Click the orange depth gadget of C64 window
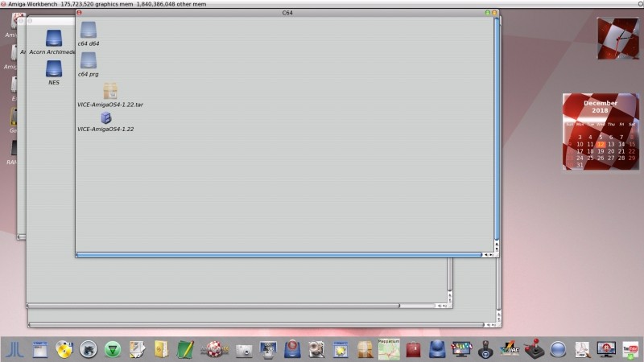The height and width of the screenshot is (362, 644). 494,13
